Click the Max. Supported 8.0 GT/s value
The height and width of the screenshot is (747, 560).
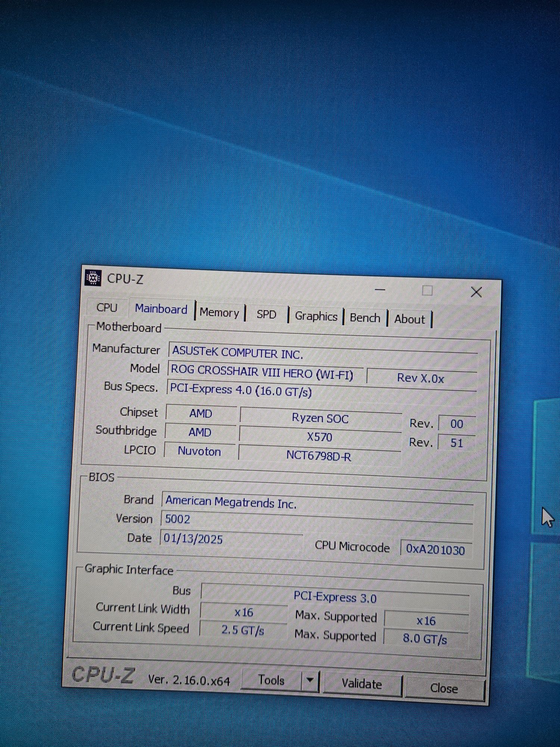[x=425, y=639]
